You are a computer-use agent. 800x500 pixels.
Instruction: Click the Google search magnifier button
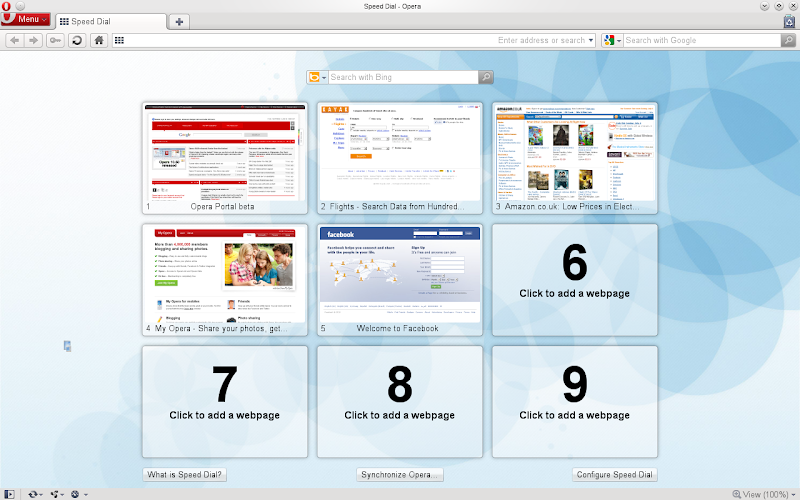pos(788,40)
